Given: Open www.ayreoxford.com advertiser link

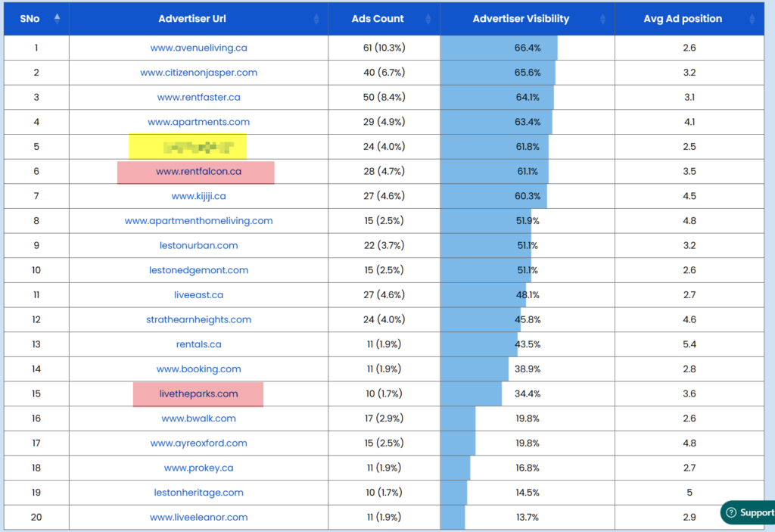Looking at the screenshot, I should pyautogui.click(x=199, y=443).
